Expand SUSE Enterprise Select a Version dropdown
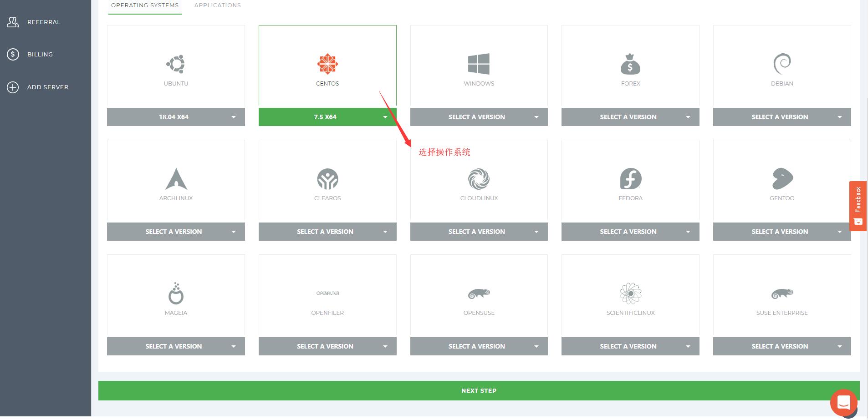The height and width of the screenshot is (420, 868). pyautogui.click(x=782, y=346)
